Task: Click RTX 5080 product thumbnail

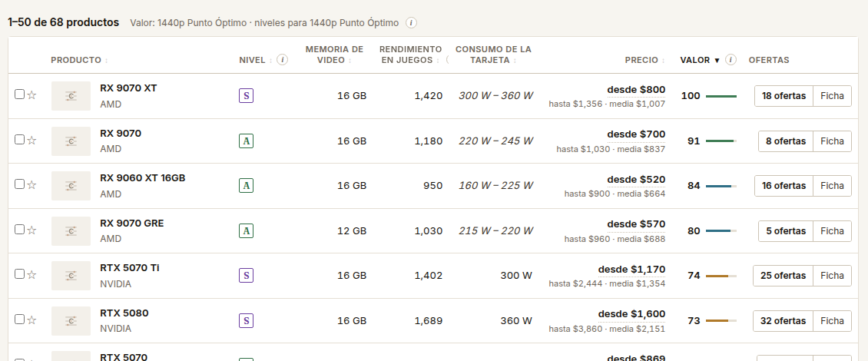Action: 71,320
